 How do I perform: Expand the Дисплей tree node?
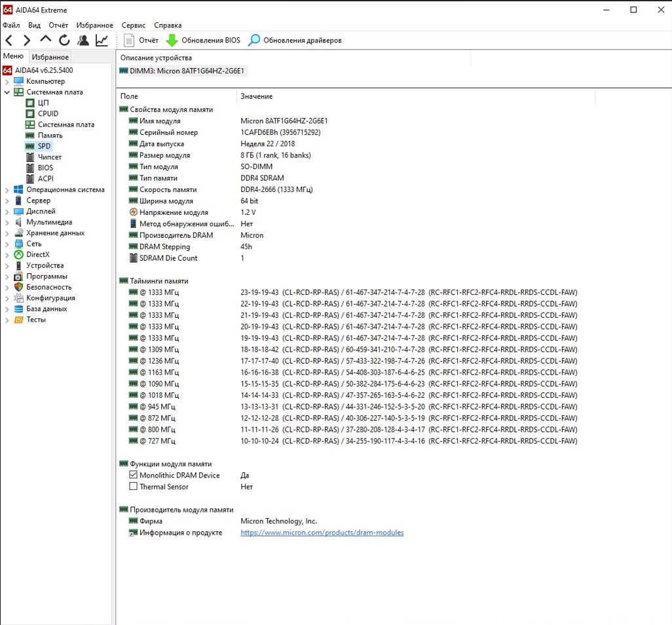7,212
